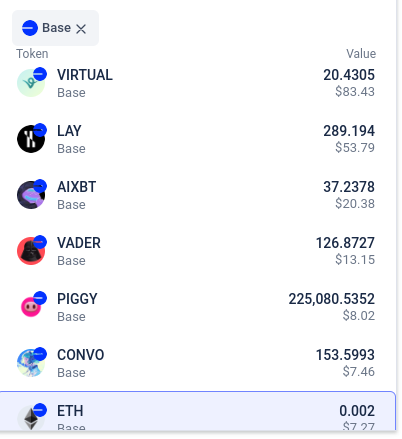
Task: Click the pink PIGGY token icon
Action: click(x=31, y=307)
